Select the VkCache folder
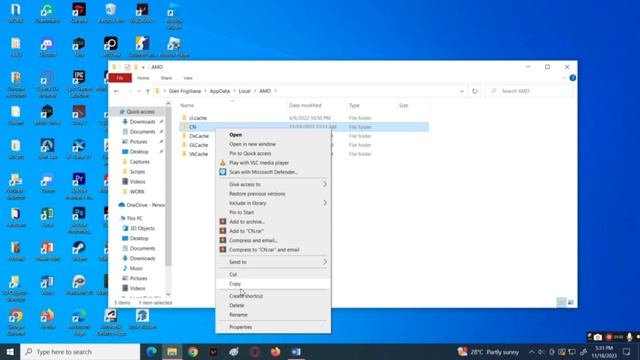Screen dimensions: 640x360 198,154
